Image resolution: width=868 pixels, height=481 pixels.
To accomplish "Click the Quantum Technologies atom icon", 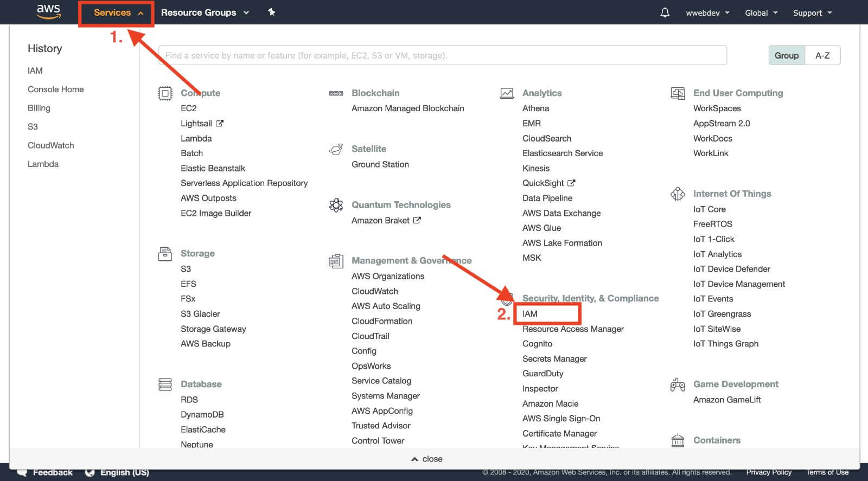I will 336,205.
